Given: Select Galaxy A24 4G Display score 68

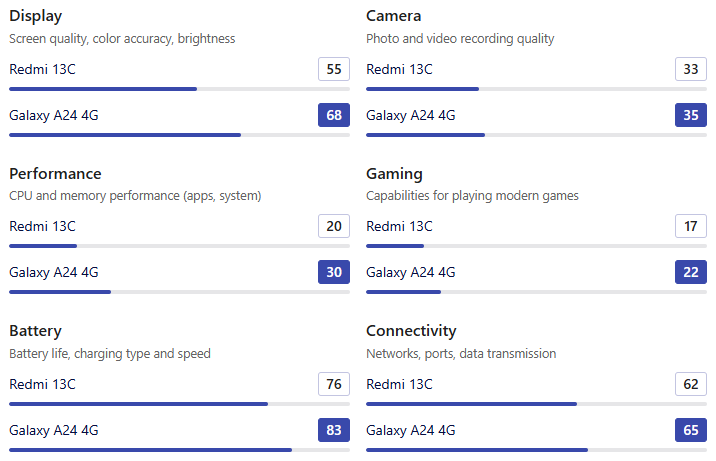Looking at the screenshot, I should point(334,115).
